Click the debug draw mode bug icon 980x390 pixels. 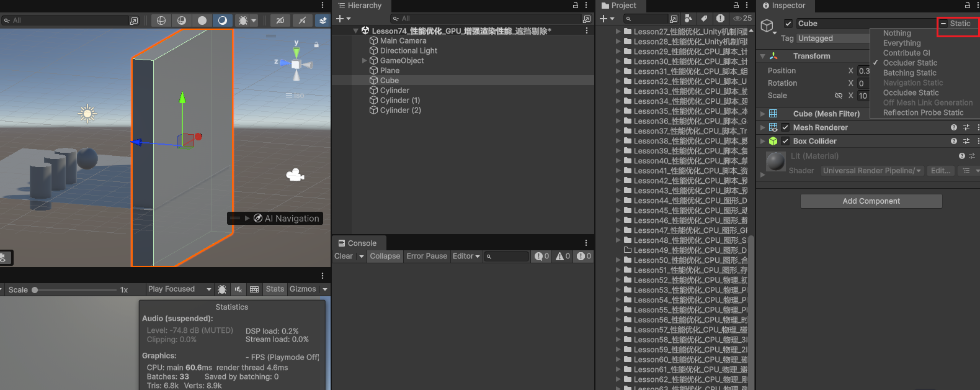243,20
